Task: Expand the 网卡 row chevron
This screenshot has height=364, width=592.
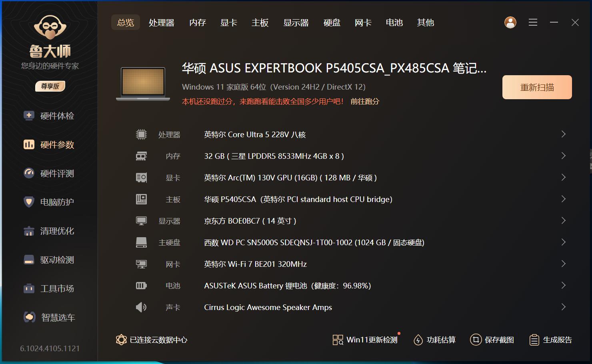Action: point(563,264)
